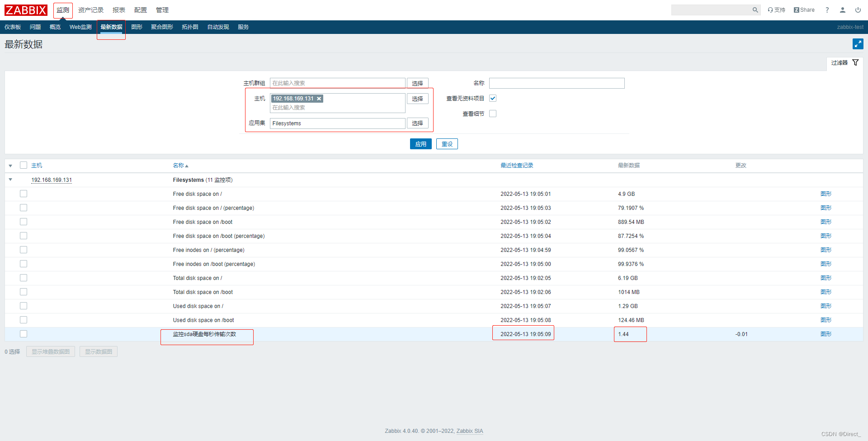The image size is (868, 441).
Task: Open the 报表 main menu
Action: (119, 10)
